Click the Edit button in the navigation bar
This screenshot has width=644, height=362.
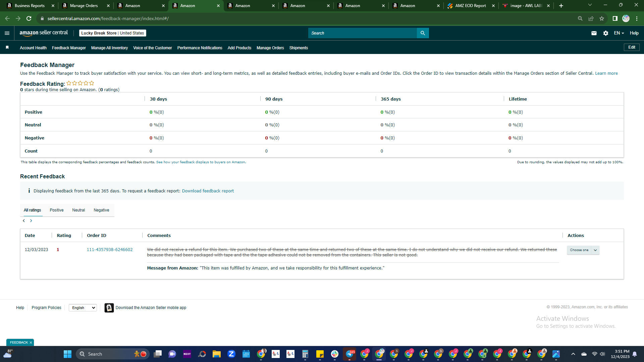tap(632, 47)
